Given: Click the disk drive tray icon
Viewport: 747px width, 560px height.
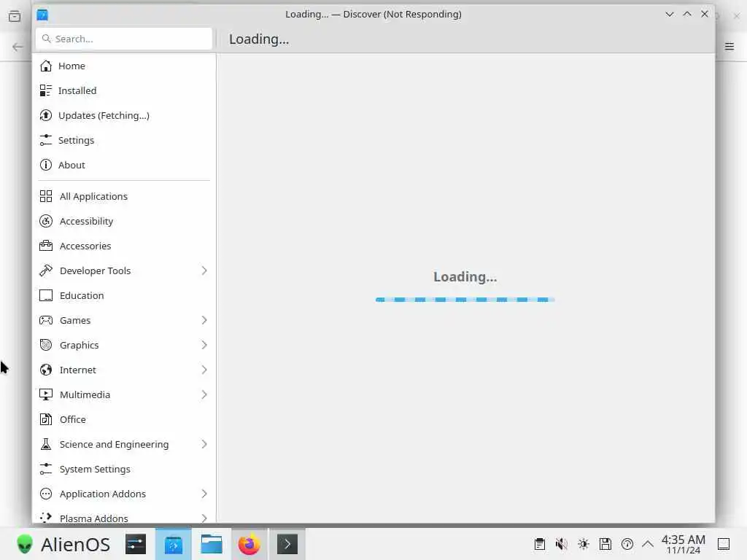Looking at the screenshot, I should coord(605,544).
